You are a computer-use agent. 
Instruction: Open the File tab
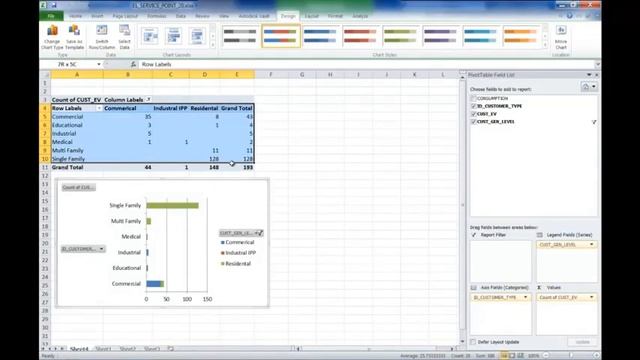[51, 16]
